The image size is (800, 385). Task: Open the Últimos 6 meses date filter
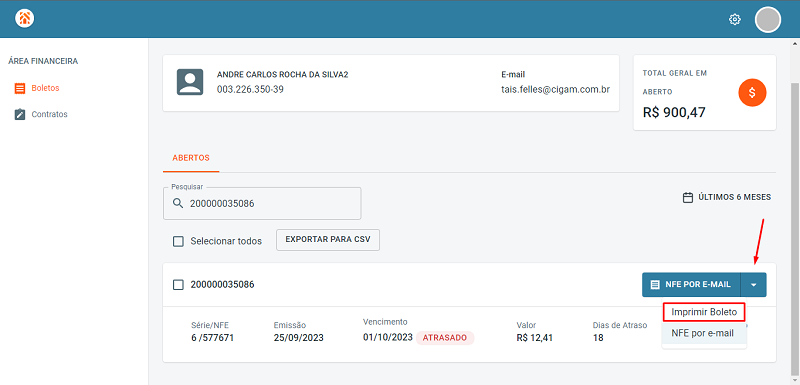(727, 197)
